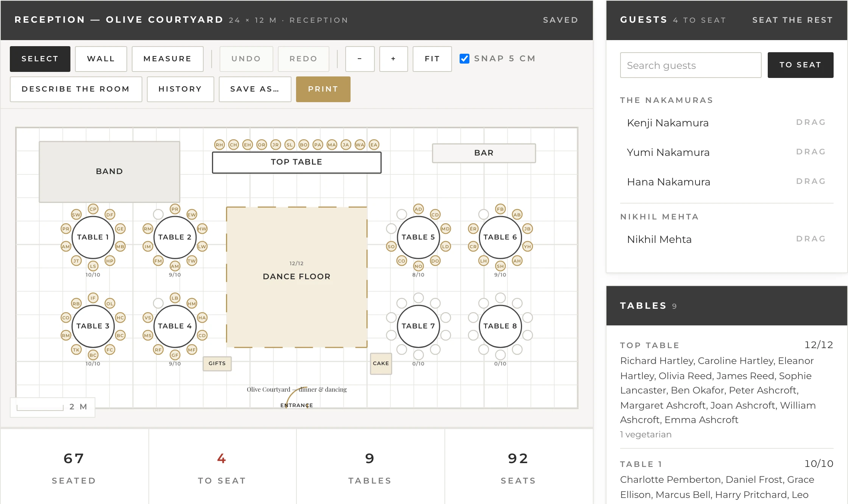Select round Table 1
This screenshot has height=504, width=848.
pyautogui.click(x=93, y=237)
